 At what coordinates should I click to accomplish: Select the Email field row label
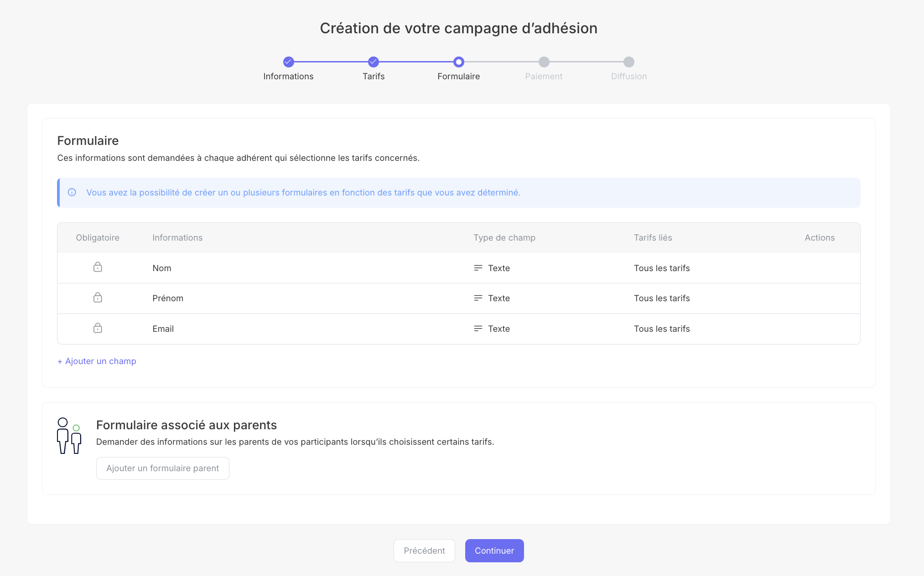click(163, 329)
